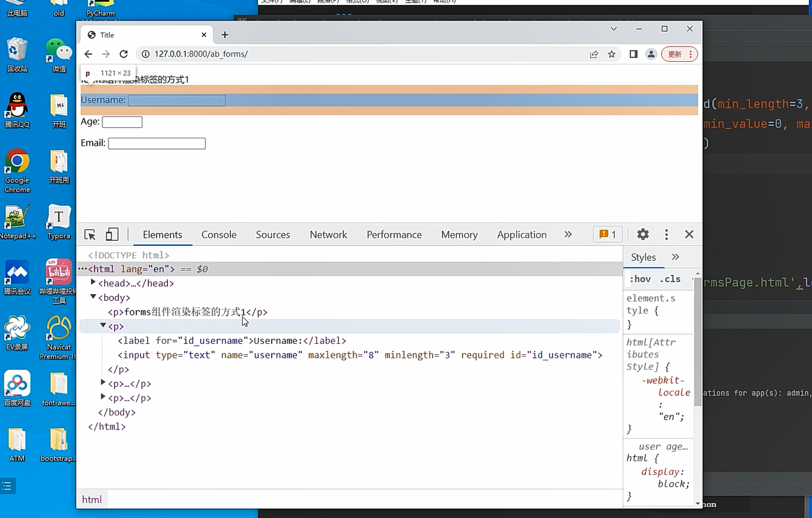
Task: Open tab search chevron in title bar
Action: (614, 29)
